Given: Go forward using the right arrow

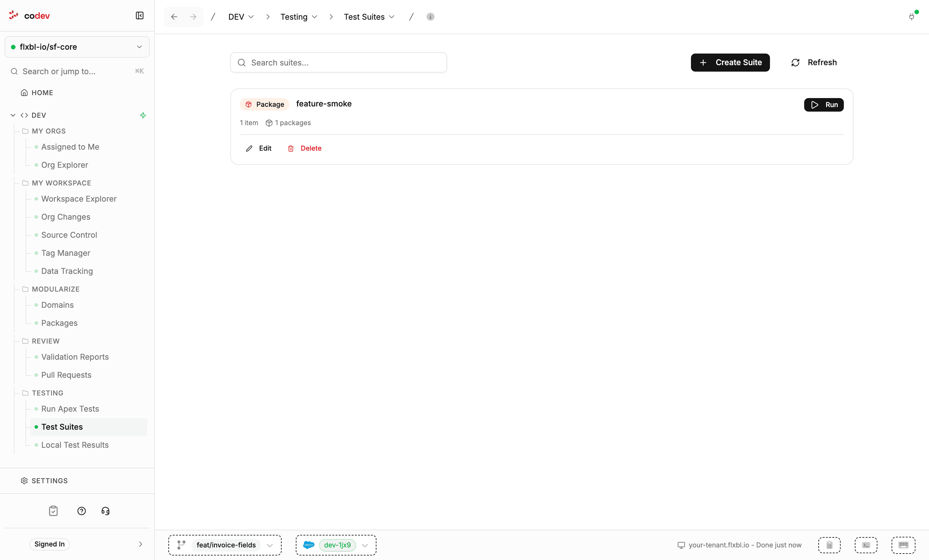Looking at the screenshot, I should click(x=193, y=16).
